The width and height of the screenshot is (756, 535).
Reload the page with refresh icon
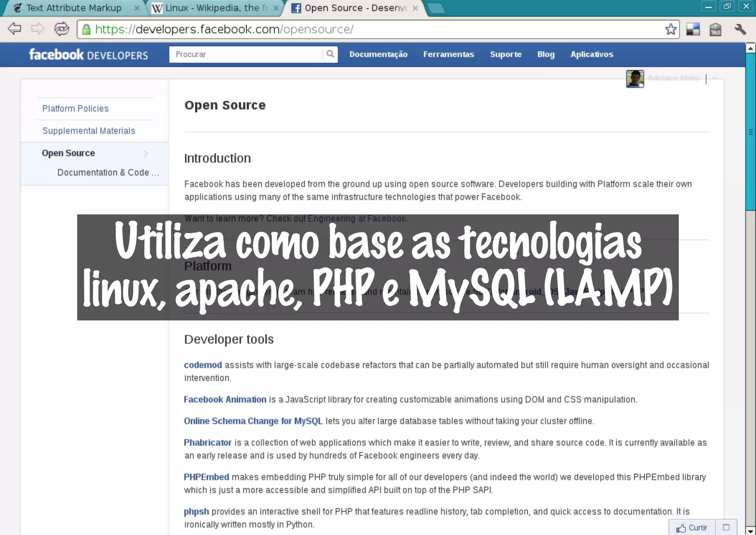(61, 29)
